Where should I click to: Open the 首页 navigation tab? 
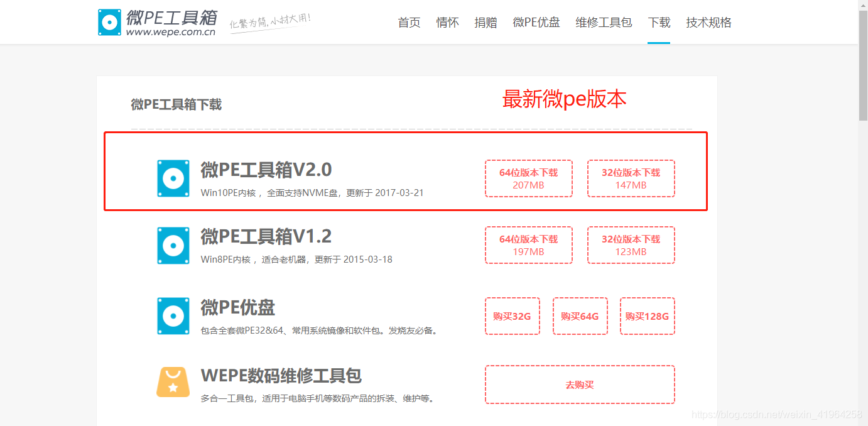point(410,23)
